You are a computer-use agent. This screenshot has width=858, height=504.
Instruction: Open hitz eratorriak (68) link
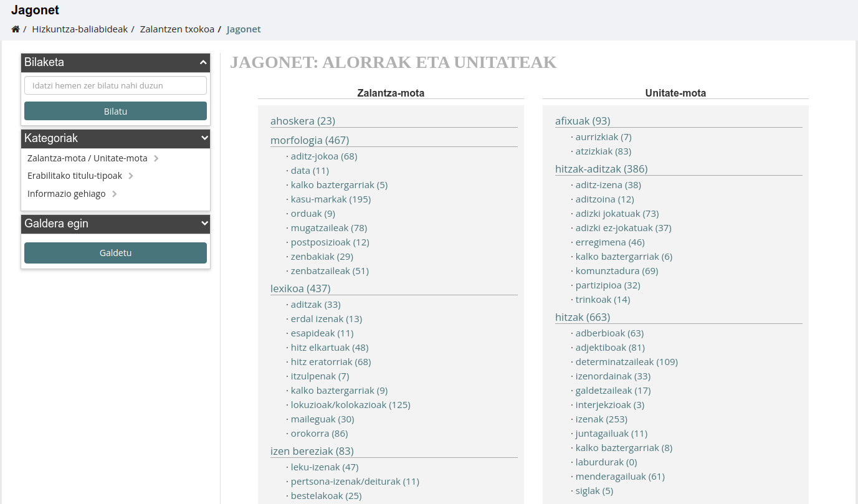click(331, 362)
